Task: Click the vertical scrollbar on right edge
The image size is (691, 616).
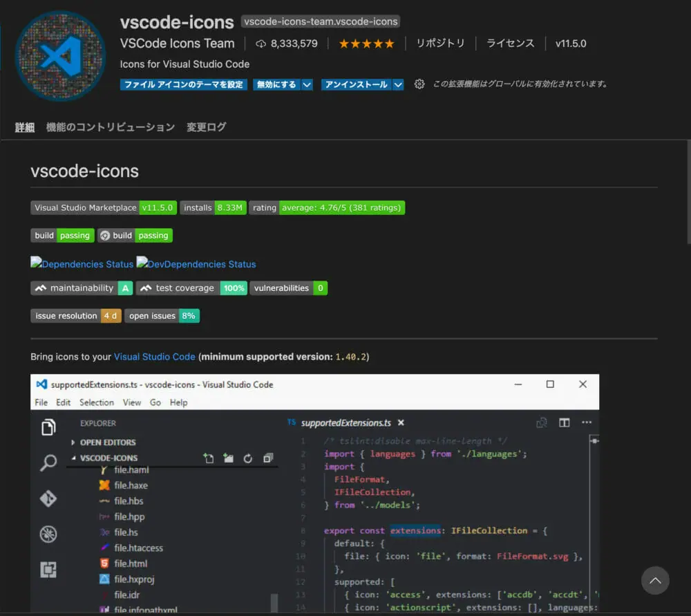Action: (688, 194)
